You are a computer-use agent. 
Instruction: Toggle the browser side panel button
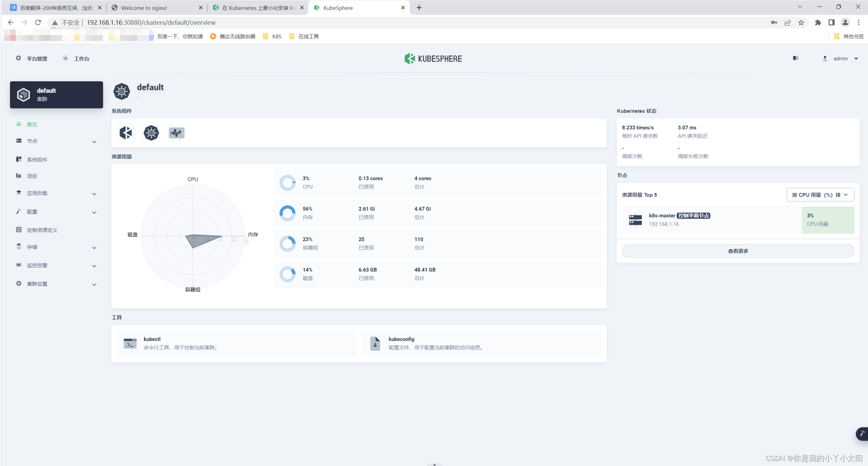(831, 22)
